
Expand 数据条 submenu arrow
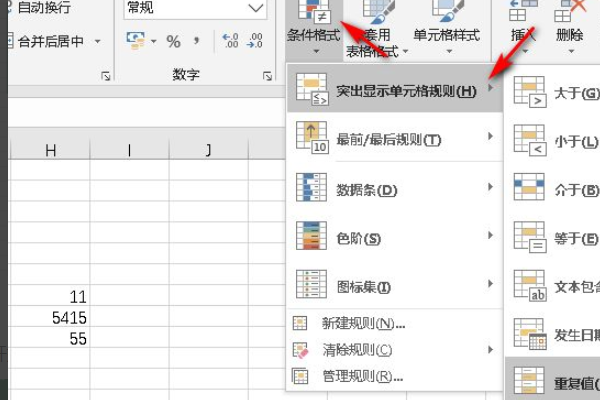[x=491, y=187]
